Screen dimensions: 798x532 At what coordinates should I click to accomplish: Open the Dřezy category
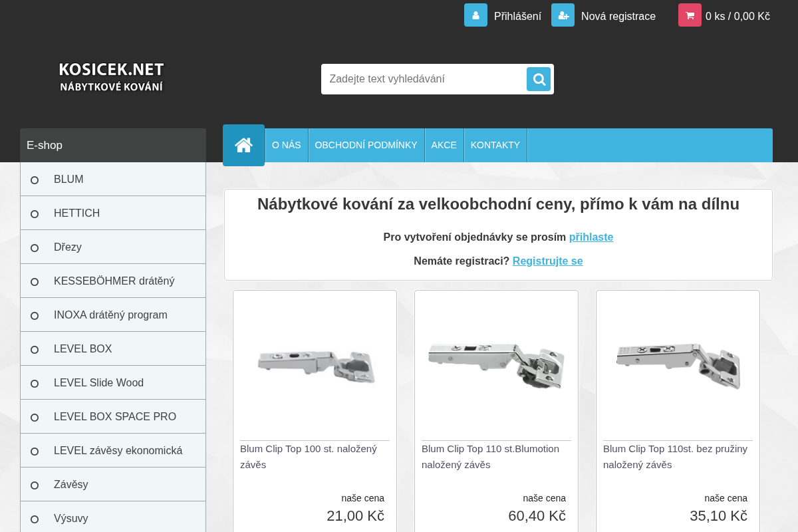click(x=113, y=247)
